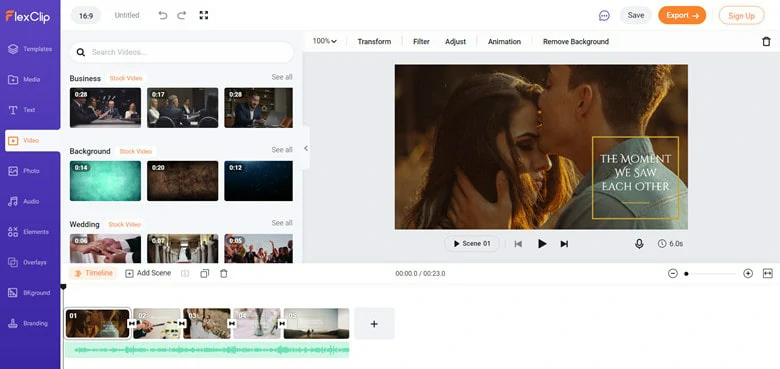Fit timeline to screen width

click(x=768, y=274)
